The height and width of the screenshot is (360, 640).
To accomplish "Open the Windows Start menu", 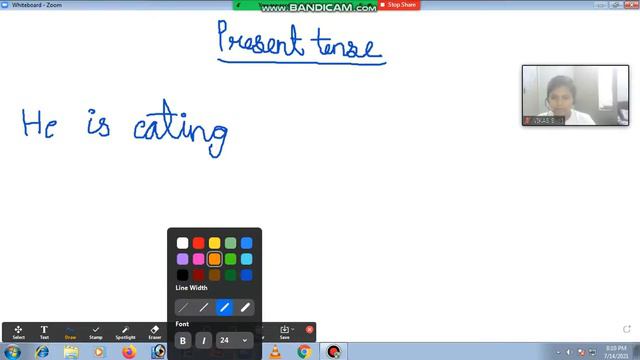I will 12,352.
